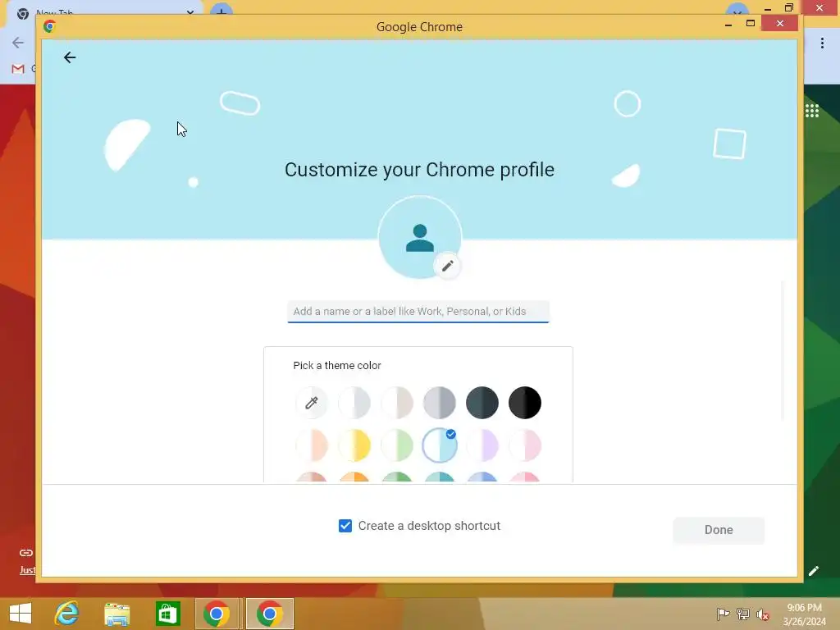Select the yellow theme color
The width and height of the screenshot is (840, 630).
pyautogui.click(x=354, y=445)
